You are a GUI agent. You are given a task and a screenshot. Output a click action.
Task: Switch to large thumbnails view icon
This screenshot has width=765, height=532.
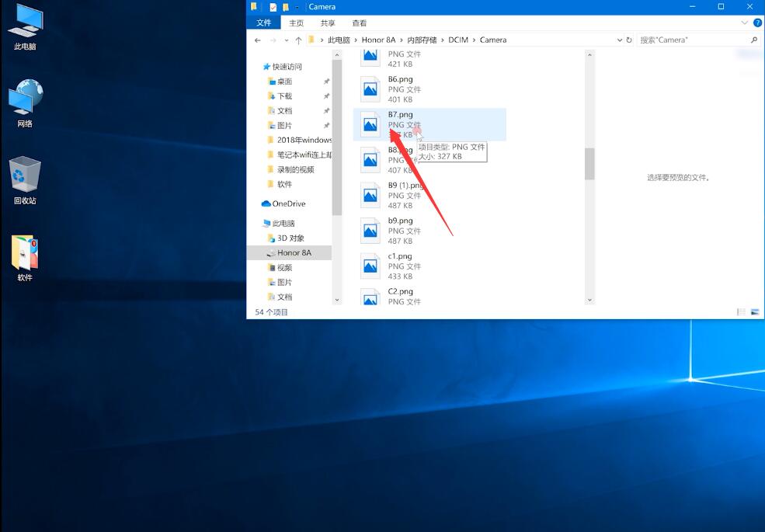[x=755, y=312]
